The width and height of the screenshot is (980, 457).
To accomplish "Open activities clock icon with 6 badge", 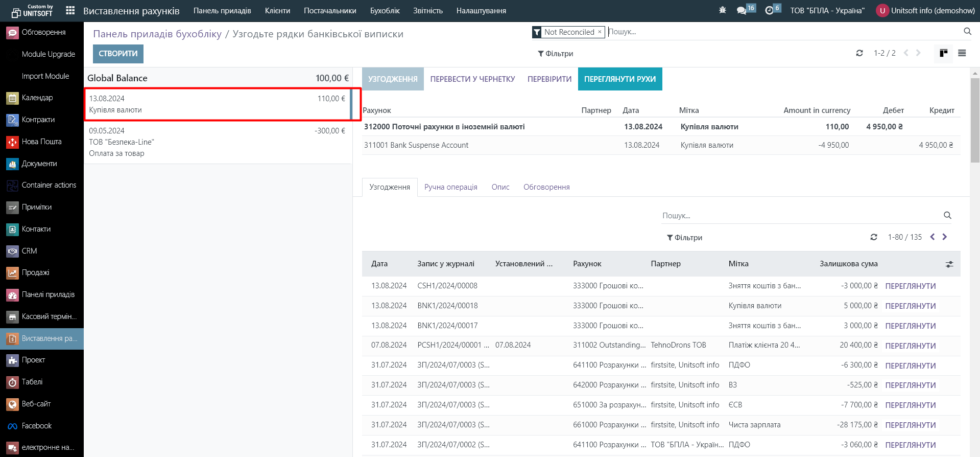I will (x=770, y=10).
